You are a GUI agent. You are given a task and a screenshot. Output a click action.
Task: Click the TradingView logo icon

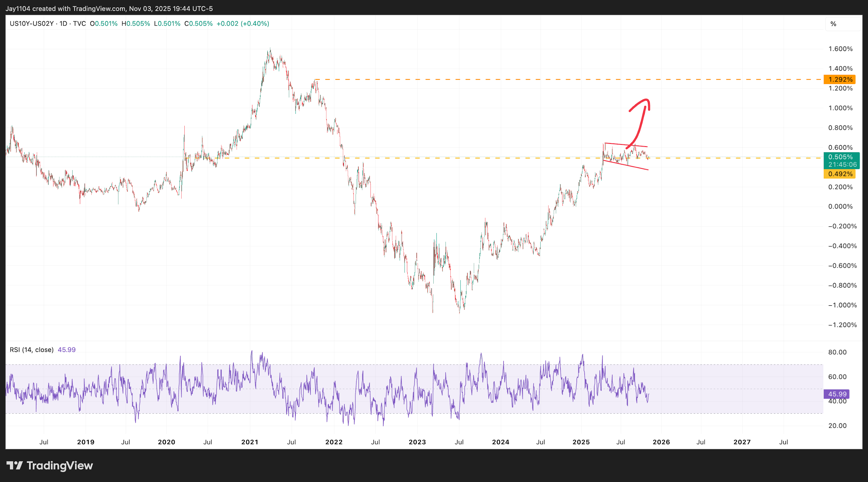(15, 465)
